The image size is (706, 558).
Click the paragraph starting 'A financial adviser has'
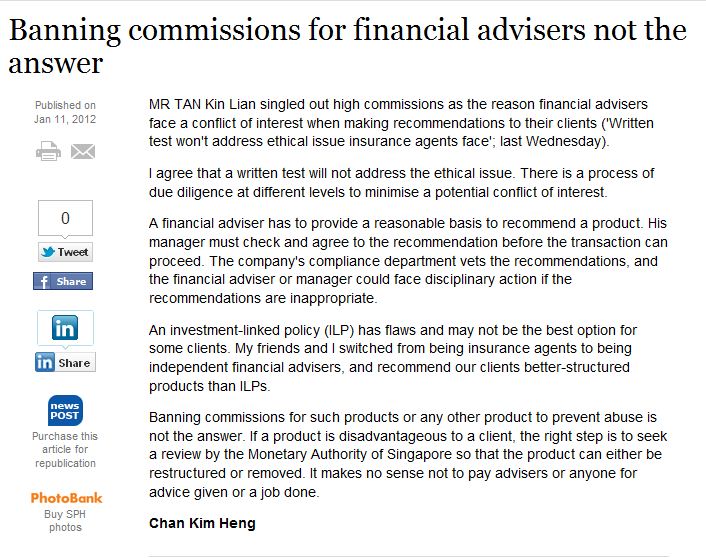point(408,260)
